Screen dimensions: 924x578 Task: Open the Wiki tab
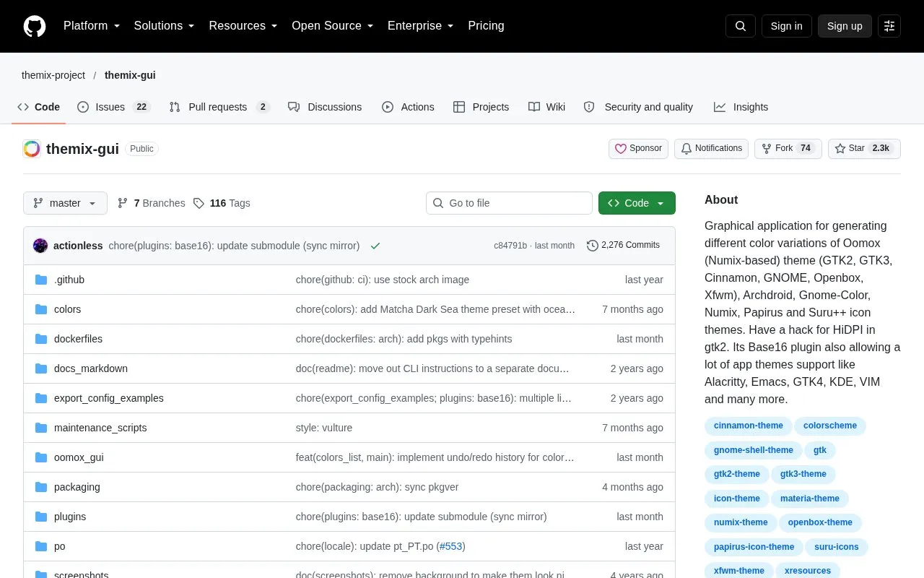(x=546, y=107)
